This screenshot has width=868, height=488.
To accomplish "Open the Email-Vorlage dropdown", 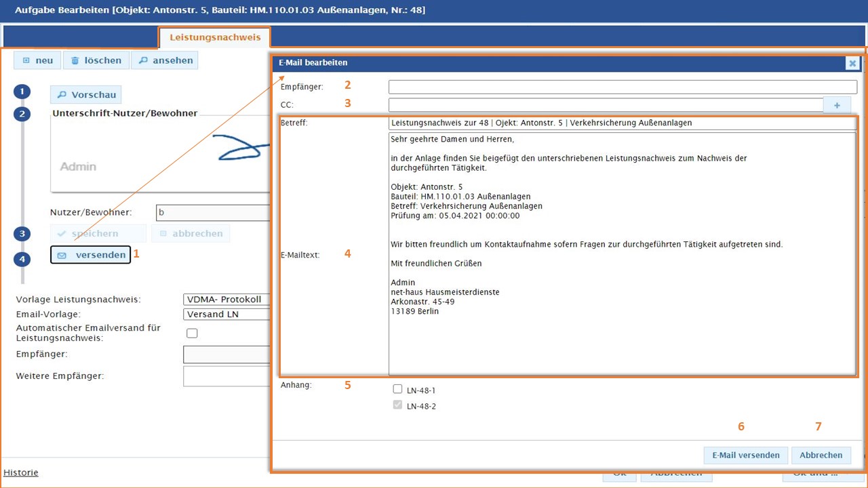I will [226, 314].
